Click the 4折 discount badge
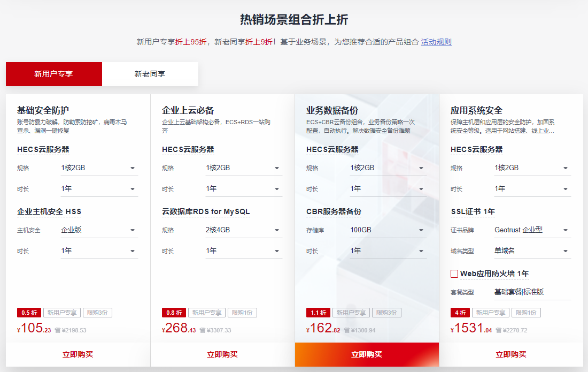 pos(460,313)
